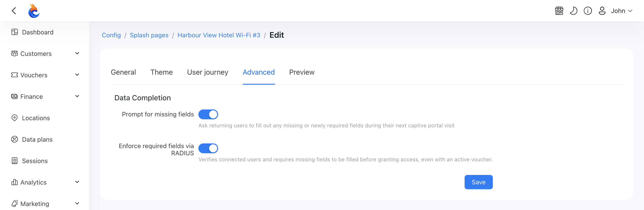
Task: Open the marketplace store icon
Action: [x=559, y=11]
